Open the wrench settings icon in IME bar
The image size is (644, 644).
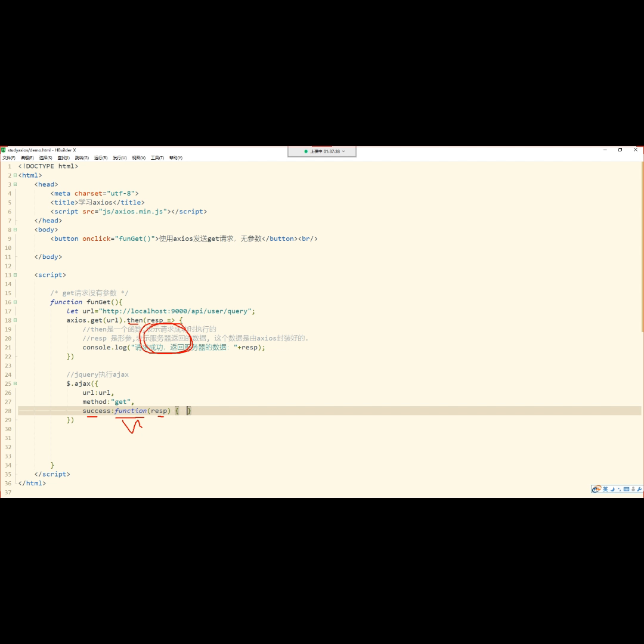639,489
